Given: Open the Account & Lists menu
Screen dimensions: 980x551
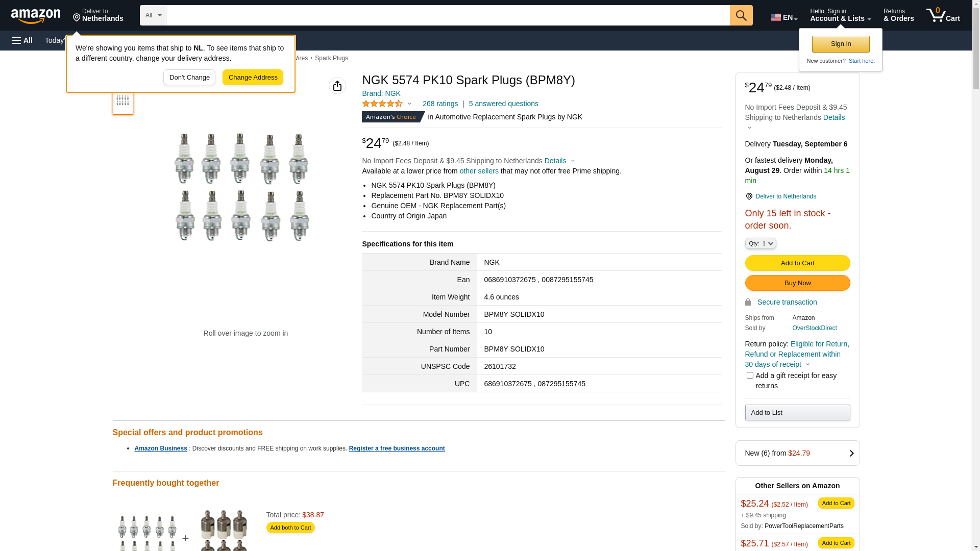Looking at the screenshot, I should [x=840, y=15].
